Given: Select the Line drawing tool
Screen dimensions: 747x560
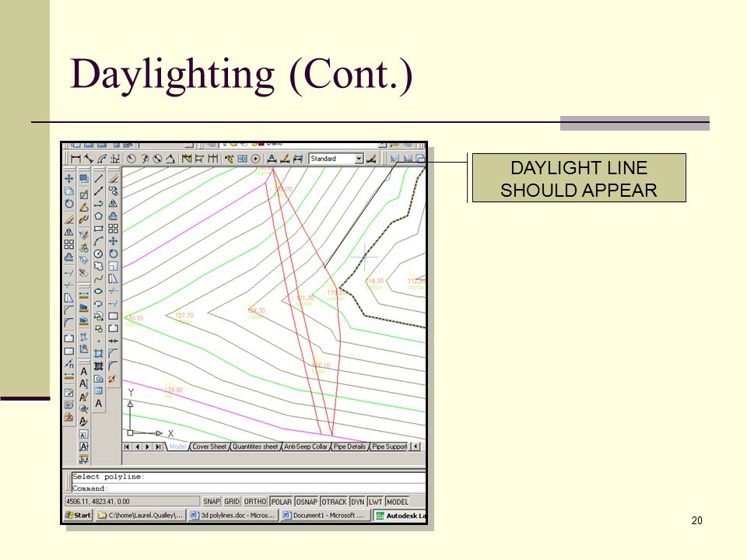Looking at the screenshot, I should [x=99, y=179].
